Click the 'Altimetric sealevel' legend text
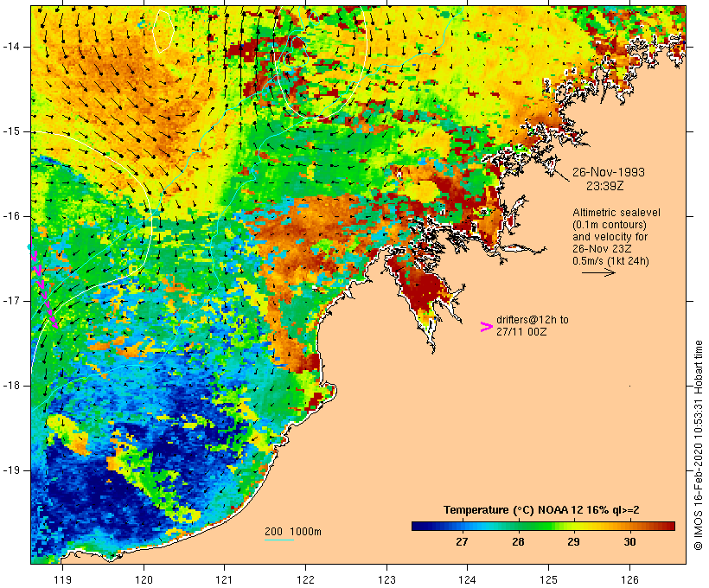 616,213
